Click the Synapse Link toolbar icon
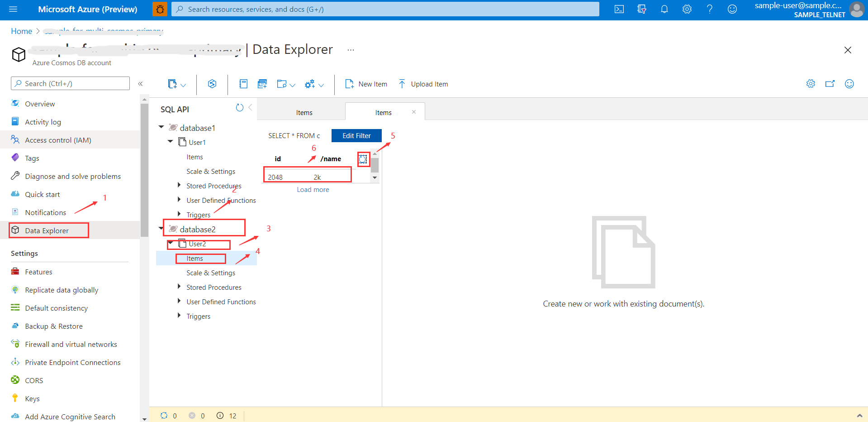Screen dimensions: 868x422 pos(212,84)
